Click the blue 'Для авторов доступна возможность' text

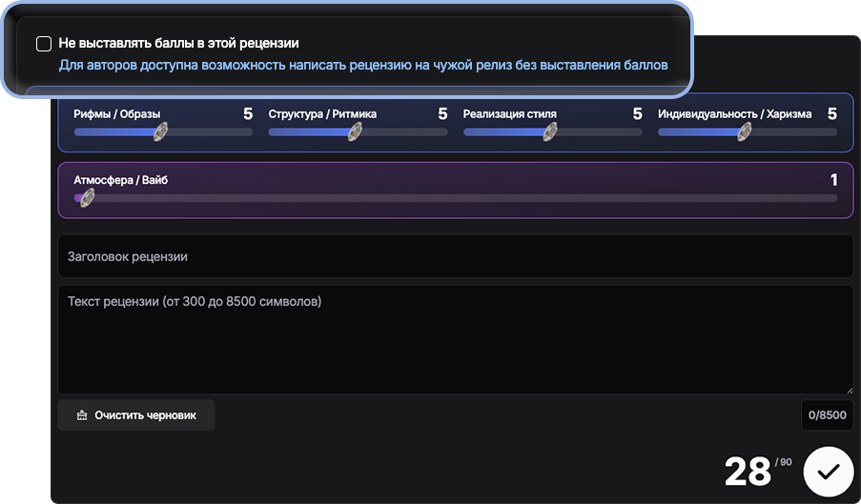[362, 66]
